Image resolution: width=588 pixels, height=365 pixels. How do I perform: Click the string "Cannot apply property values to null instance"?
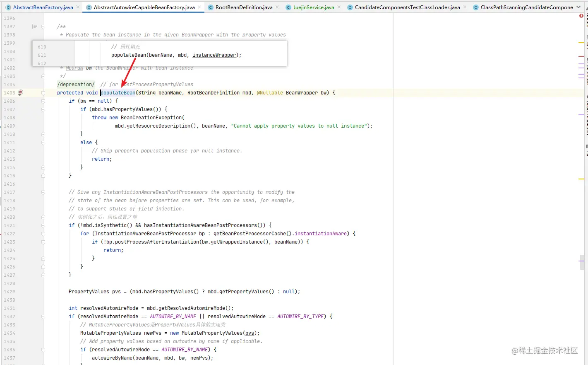(x=299, y=126)
